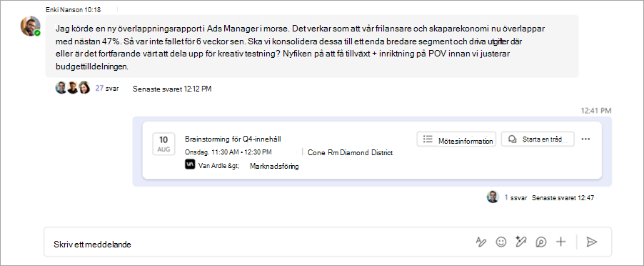Click the replier avatar beside 1 svar
The width and height of the screenshot is (644, 266).
493,197
